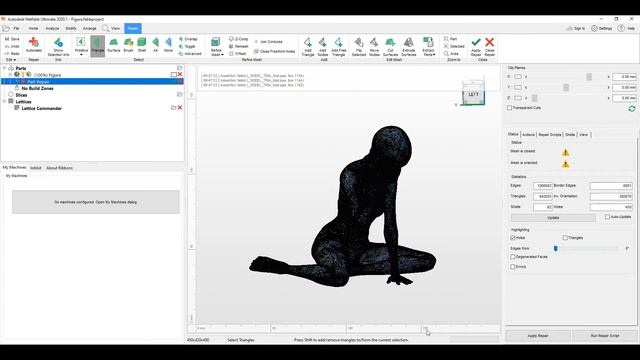Screen dimensions: 640x360
Task: Open the Edit dropdown in ribbon
Action: 11,60
